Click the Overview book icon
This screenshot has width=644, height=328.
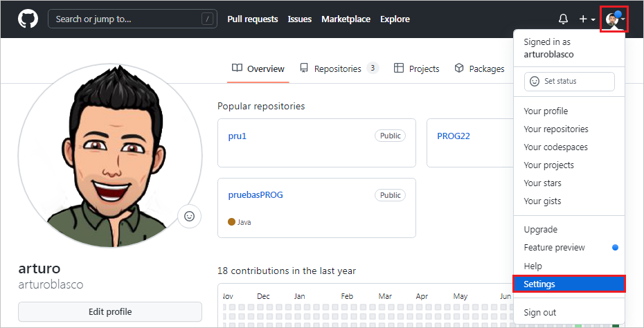(237, 68)
